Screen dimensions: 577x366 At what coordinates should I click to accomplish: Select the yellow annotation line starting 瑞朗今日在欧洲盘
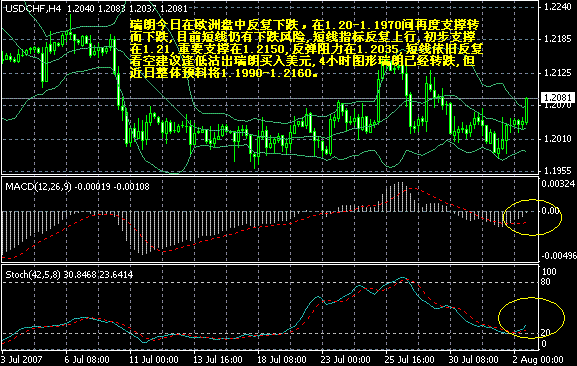(305, 25)
